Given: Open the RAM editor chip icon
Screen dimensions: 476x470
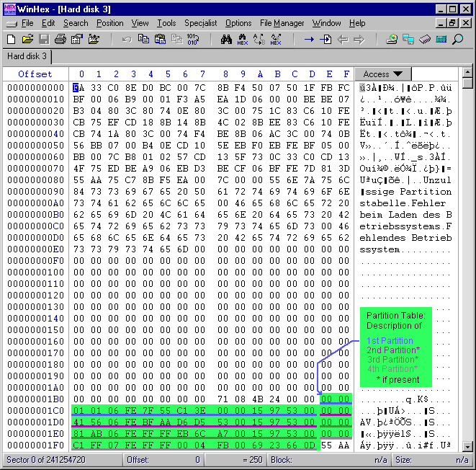Looking at the screenshot, I should [425, 40].
